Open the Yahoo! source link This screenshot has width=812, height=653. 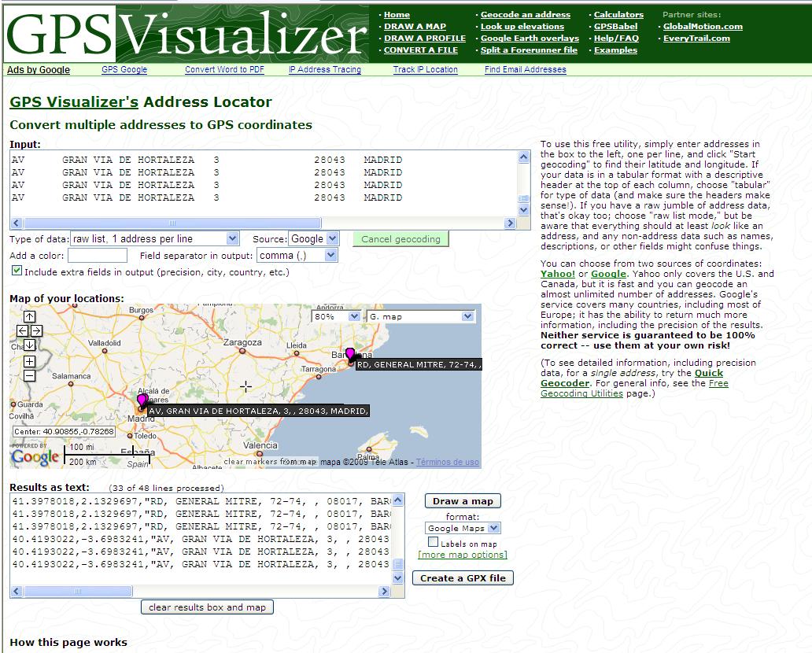point(558,274)
